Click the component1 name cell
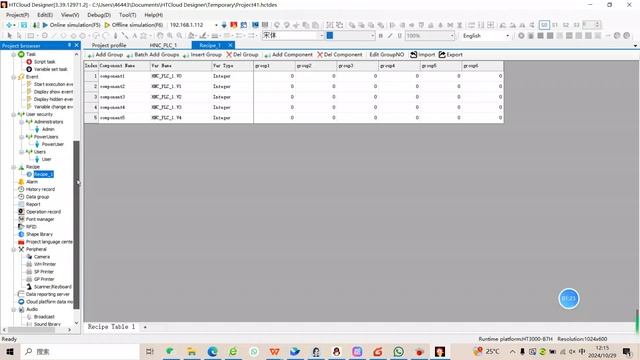Screen dimensions: 640x360 point(124,76)
